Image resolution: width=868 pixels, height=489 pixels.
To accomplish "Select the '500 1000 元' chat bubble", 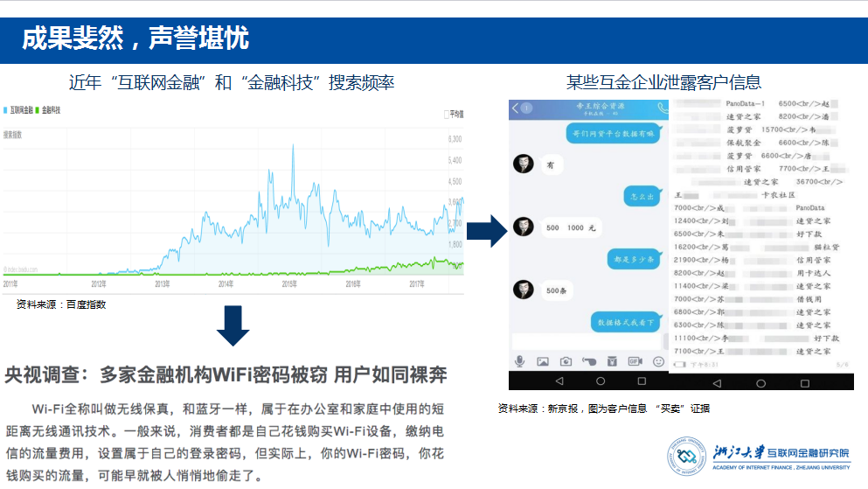I will click(570, 227).
